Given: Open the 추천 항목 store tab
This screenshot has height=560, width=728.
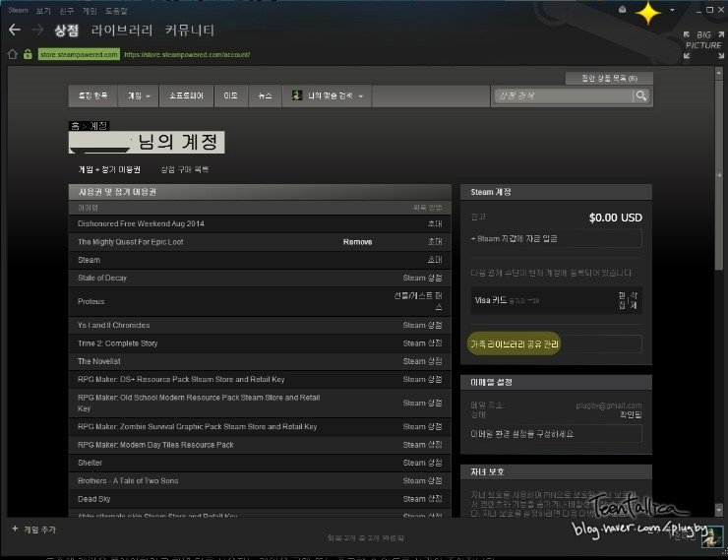Looking at the screenshot, I should [92, 95].
